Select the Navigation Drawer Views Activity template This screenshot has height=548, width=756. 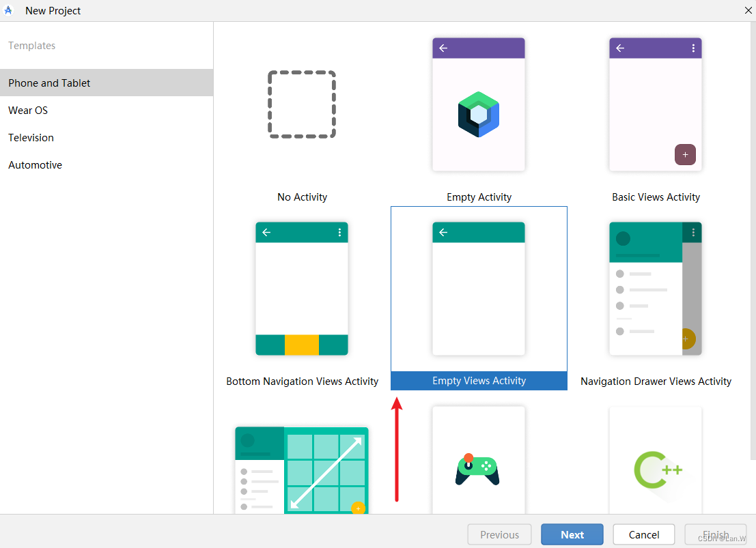click(x=655, y=288)
